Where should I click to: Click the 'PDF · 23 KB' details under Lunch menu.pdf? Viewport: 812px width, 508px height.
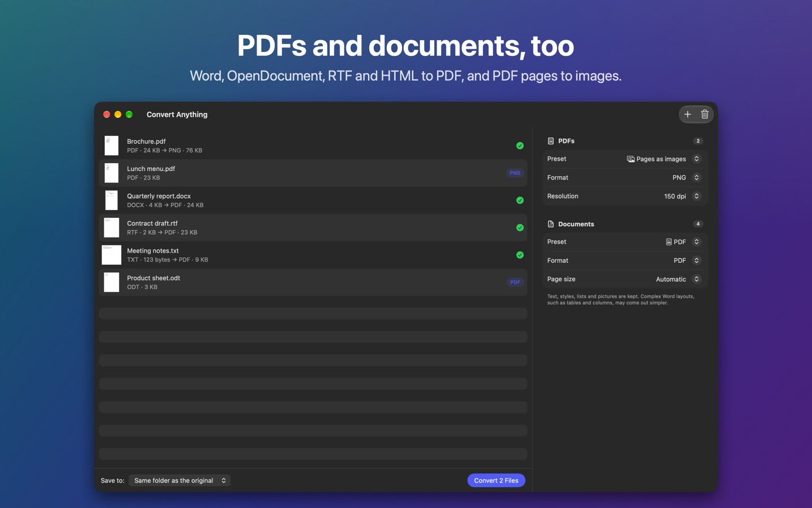(143, 178)
